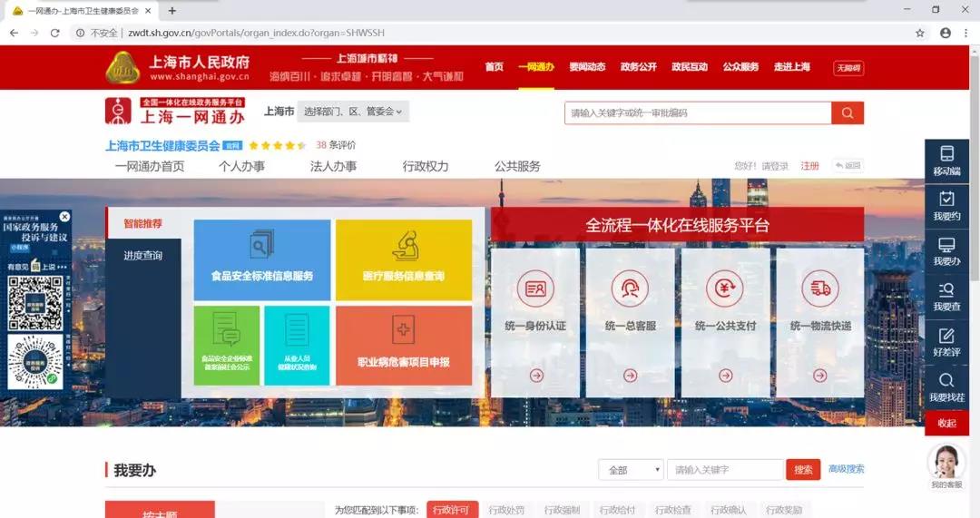Open 要闻动态 menu item
This screenshot has width=980, height=518.
(587, 67)
